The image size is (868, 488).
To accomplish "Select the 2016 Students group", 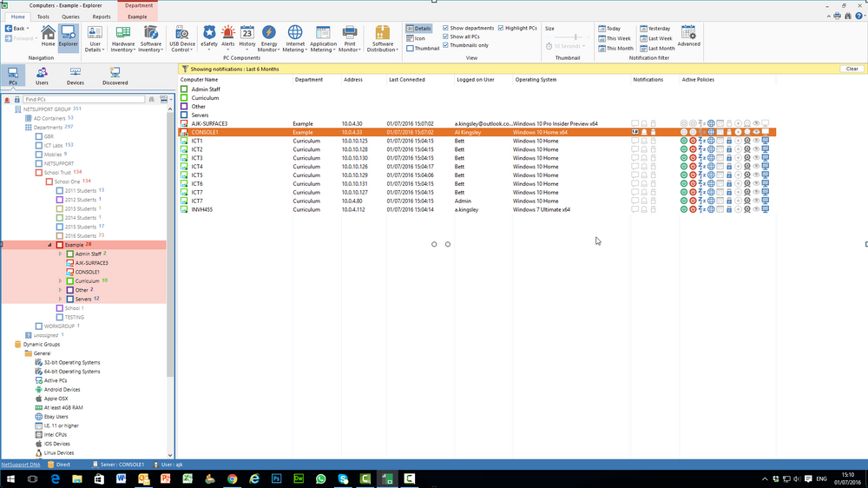I will coord(80,235).
